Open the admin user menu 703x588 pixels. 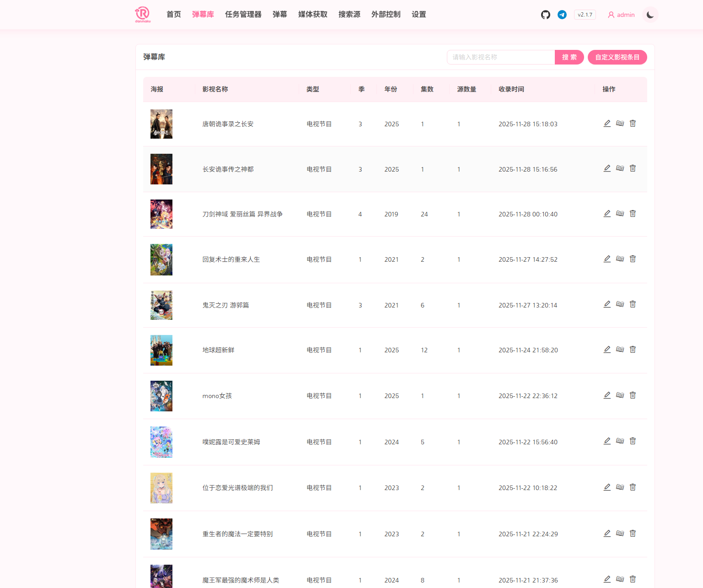click(x=621, y=15)
